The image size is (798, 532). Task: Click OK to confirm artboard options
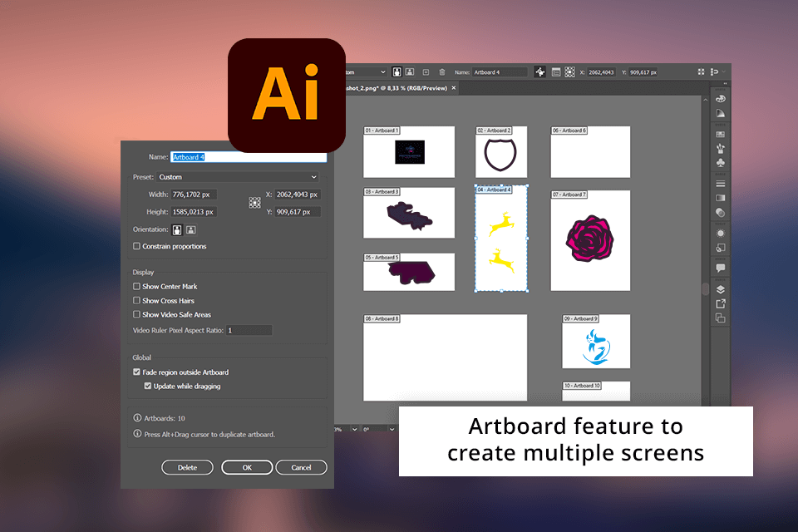(247, 467)
